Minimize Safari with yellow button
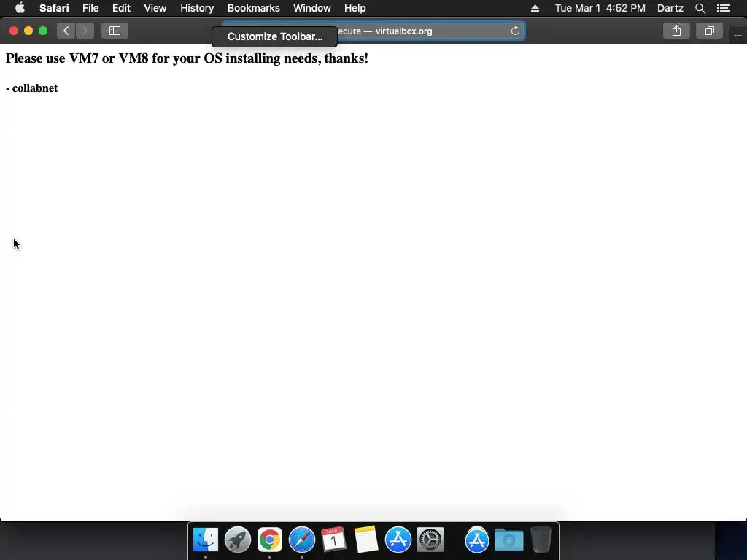Viewport: 747px width, 560px height. [x=28, y=31]
